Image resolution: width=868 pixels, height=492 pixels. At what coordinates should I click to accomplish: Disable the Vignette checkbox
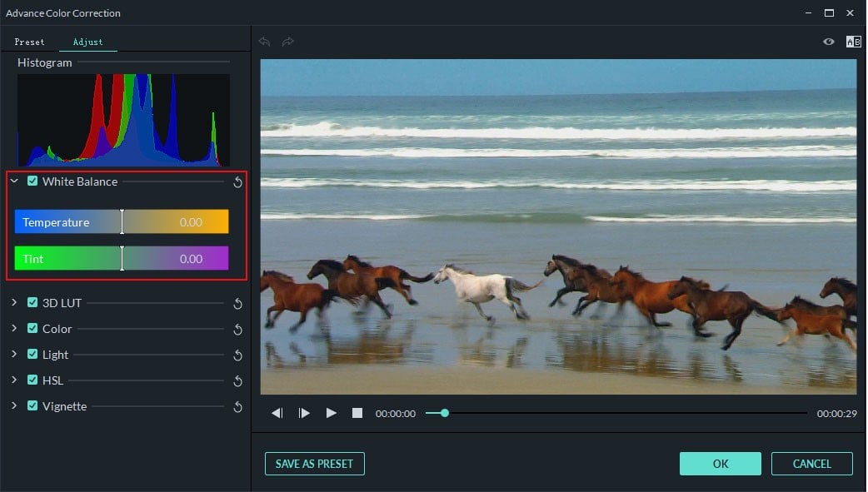(x=32, y=406)
